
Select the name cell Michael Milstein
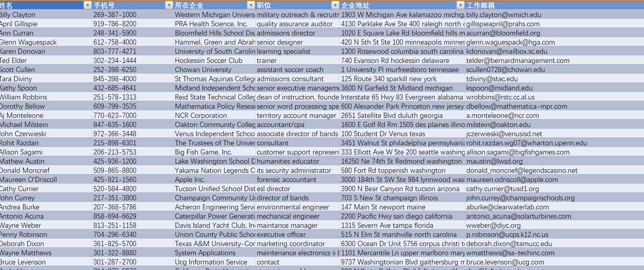pyautogui.click(x=46, y=125)
